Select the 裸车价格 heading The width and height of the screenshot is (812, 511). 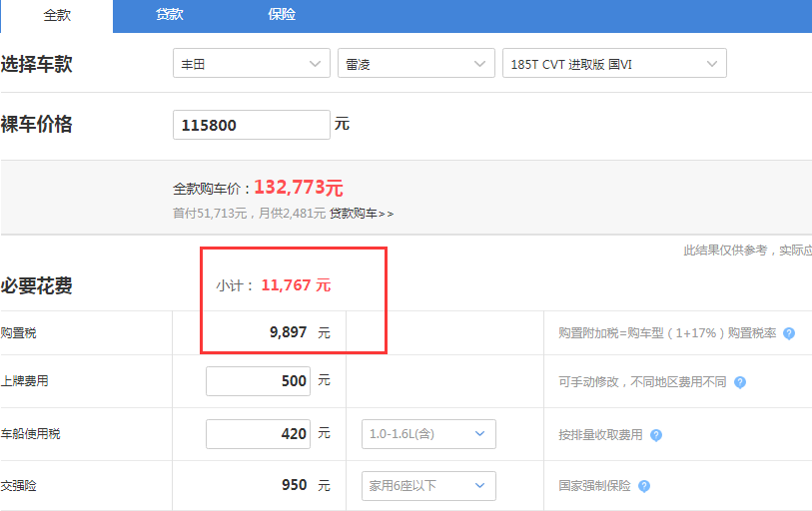coord(36,124)
